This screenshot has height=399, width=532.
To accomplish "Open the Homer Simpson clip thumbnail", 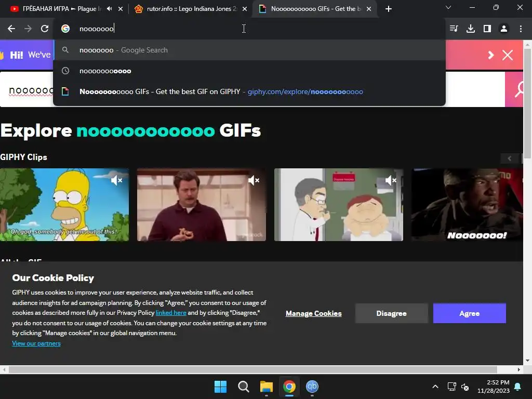I will tap(64, 205).
